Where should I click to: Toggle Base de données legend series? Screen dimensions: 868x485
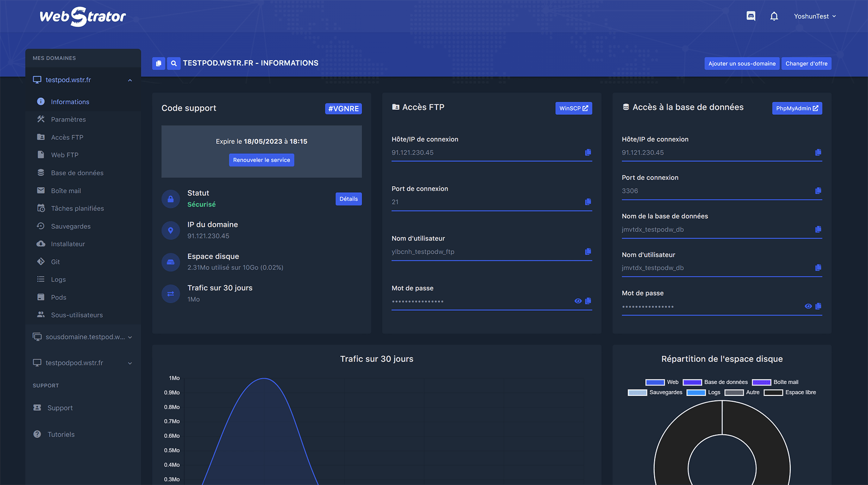pyautogui.click(x=715, y=382)
